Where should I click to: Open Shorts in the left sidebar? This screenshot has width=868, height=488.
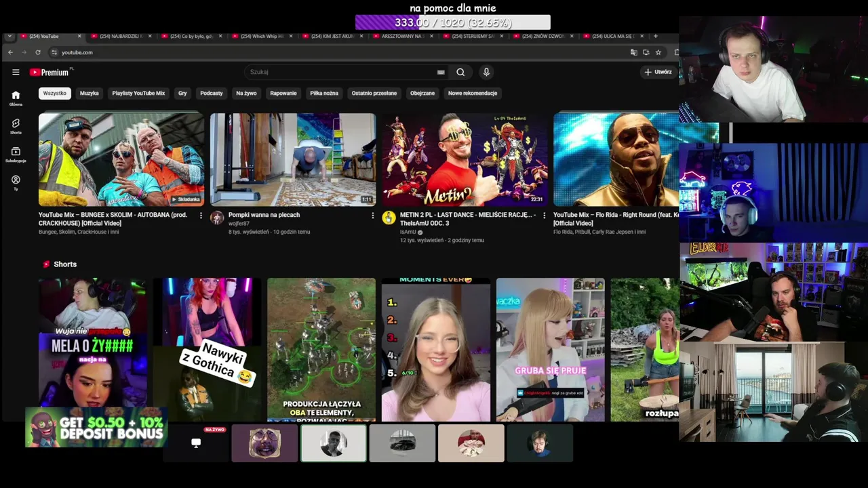click(16, 126)
